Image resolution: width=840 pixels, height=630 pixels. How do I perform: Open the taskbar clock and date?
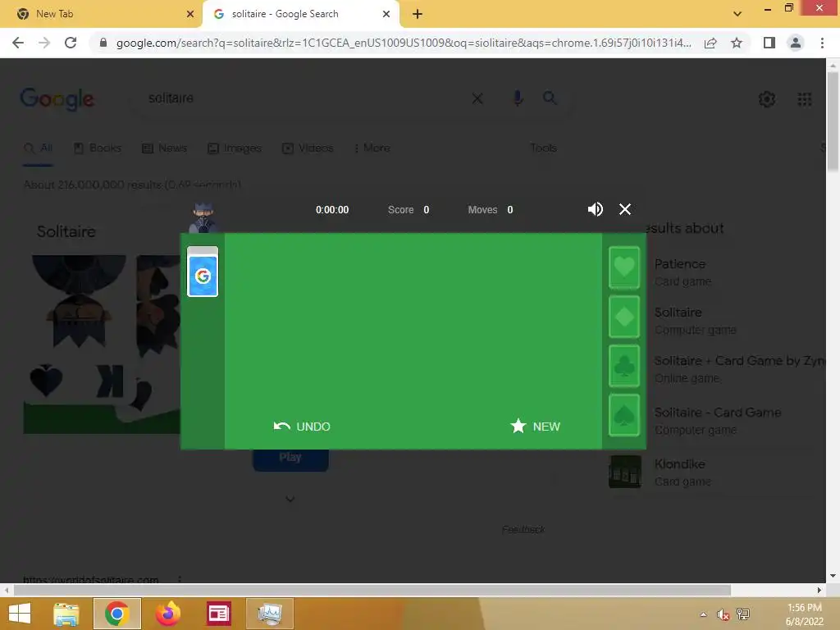[804, 614]
